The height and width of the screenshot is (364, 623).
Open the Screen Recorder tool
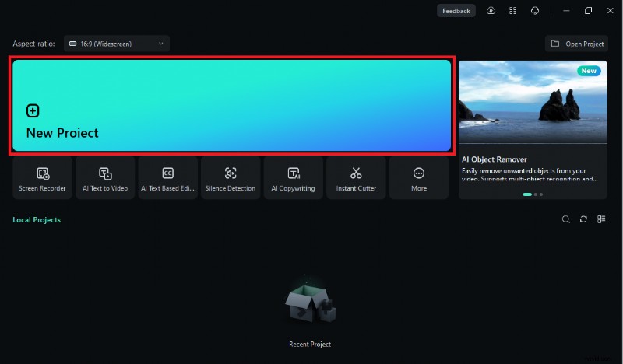[x=43, y=178]
